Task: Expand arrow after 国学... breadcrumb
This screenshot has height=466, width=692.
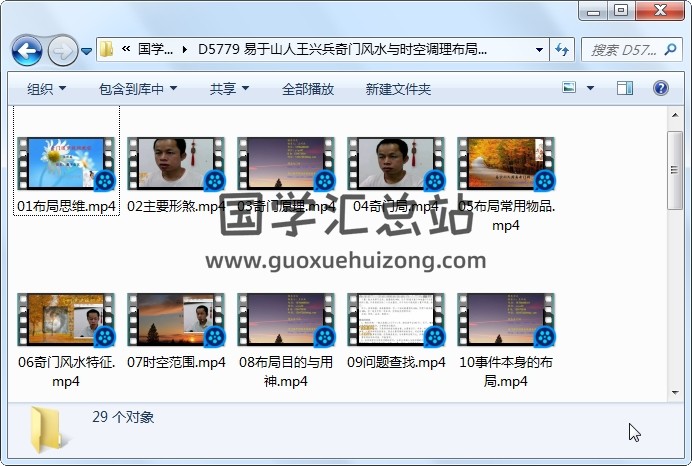Action: pos(184,49)
